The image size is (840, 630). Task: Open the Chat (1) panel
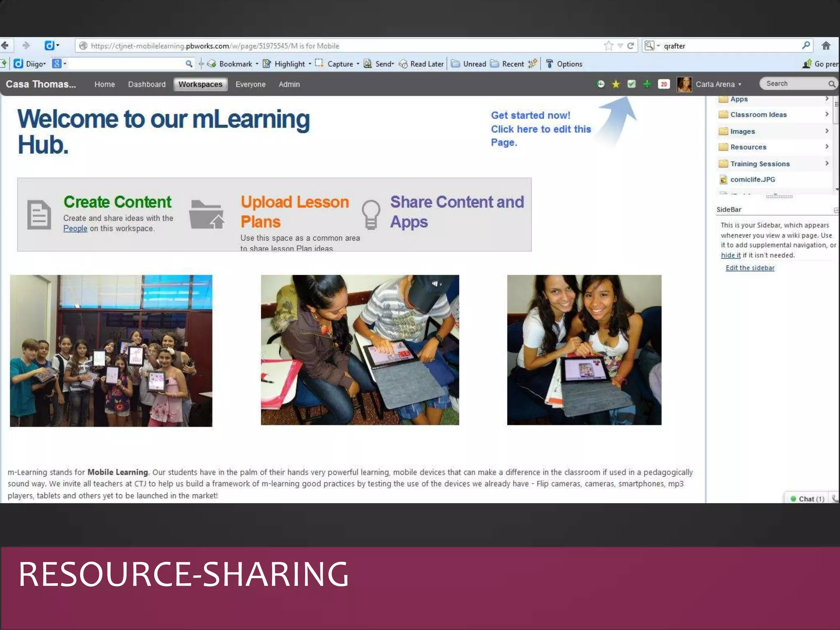pyautogui.click(x=807, y=498)
